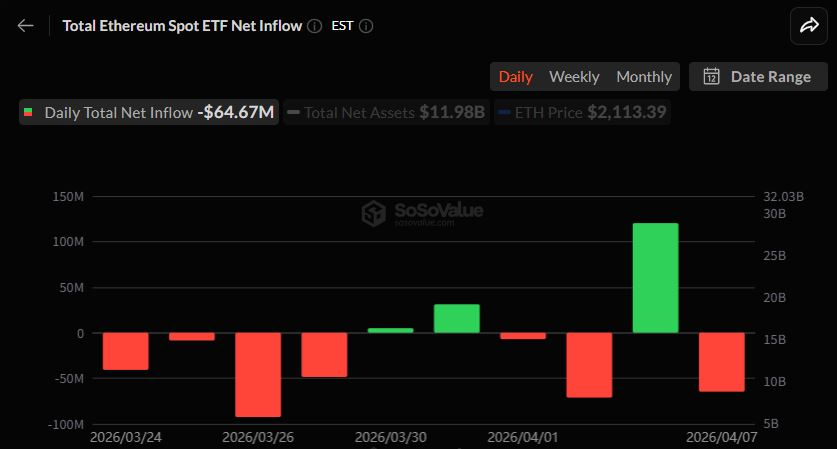
Task: Click the info icon next to EST
Action: [366, 26]
